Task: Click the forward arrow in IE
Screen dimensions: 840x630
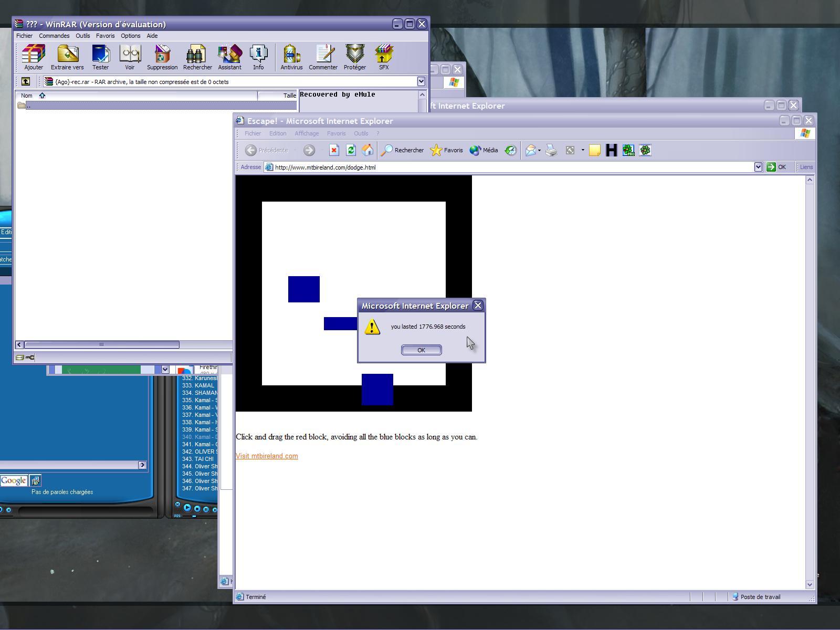Action: click(x=309, y=150)
